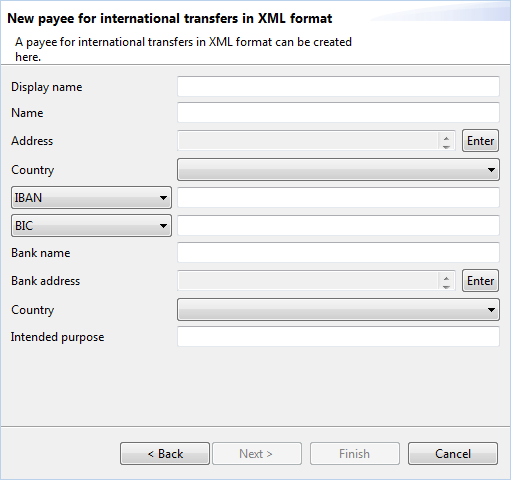
Task: Click the IBAN number input field
Action: pos(338,197)
